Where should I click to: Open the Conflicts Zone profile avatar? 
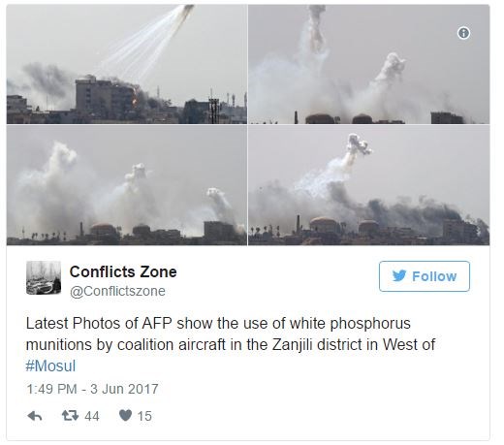coord(44,277)
